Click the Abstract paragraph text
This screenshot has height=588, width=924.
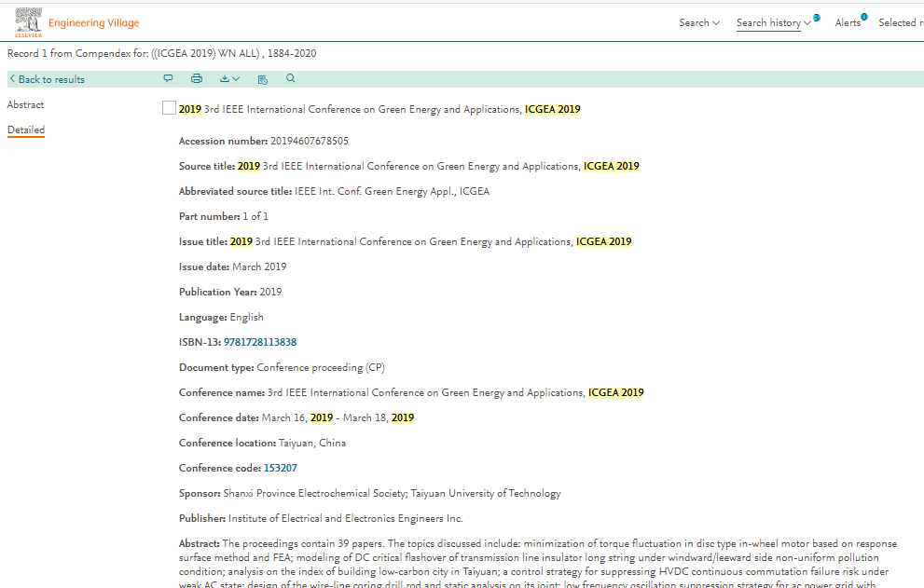[538, 563]
